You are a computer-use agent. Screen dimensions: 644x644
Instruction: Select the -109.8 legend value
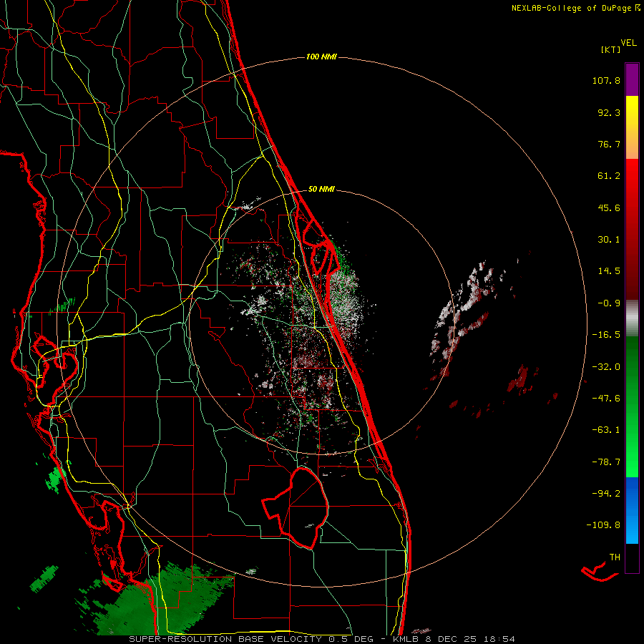[x=603, y=525]
